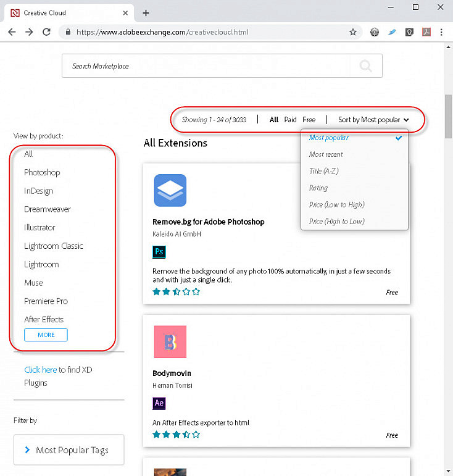View All products in sidebar
Viewport: 453px width, 476px height.
(x=28, y=154)
